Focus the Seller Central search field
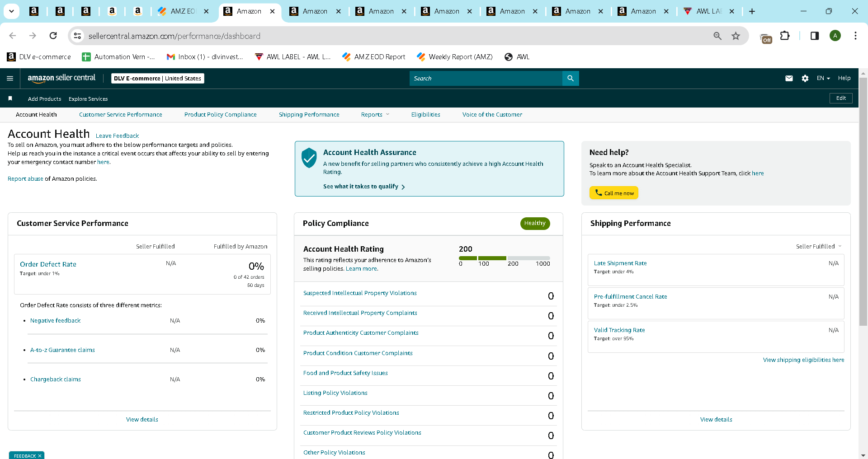The width and height of the screenshot is (868, 459). click(x=486, y=78)
